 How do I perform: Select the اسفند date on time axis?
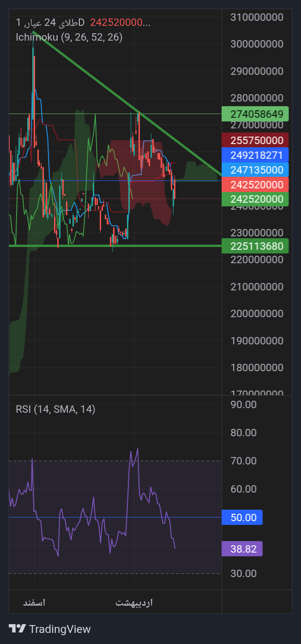[34, 602]
